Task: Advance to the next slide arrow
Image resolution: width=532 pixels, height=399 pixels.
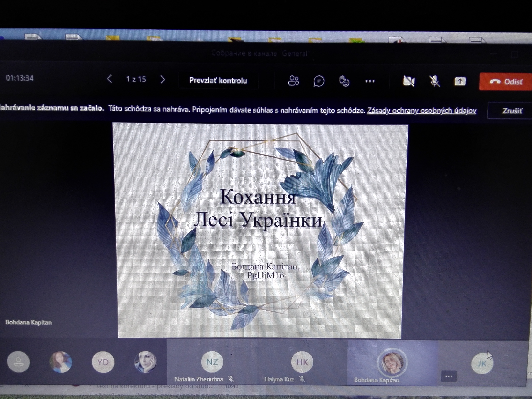Action: click(163, 80)
